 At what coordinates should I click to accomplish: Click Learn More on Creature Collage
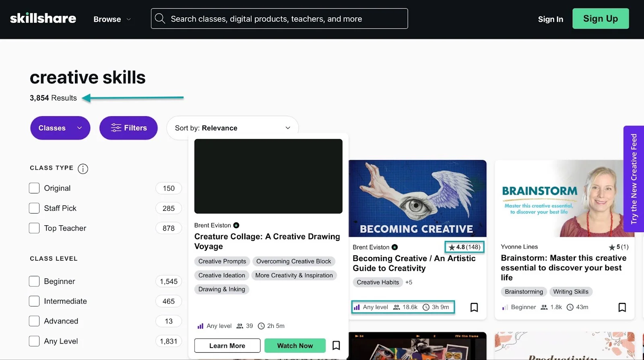pyautogui.click(x=227, y=346)
